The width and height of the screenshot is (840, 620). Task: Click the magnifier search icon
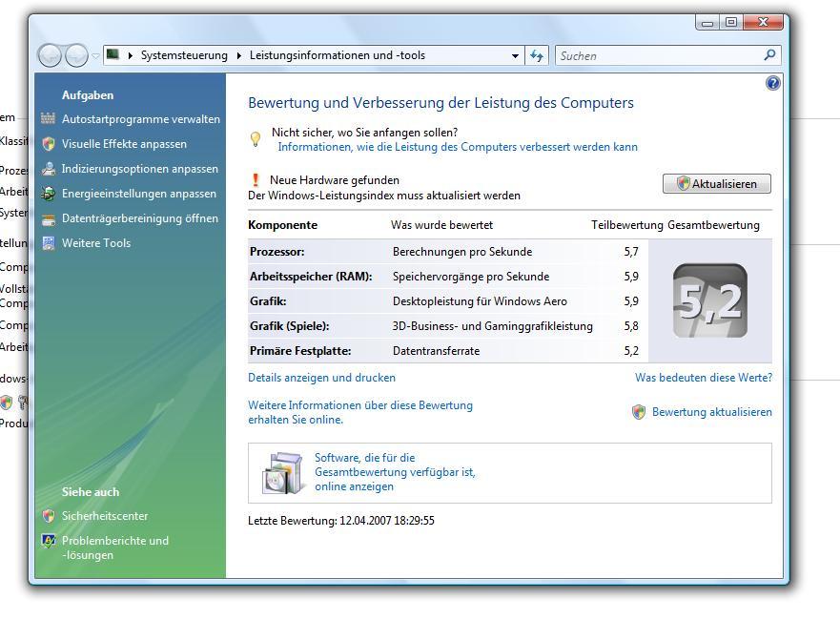click(769, 54)
